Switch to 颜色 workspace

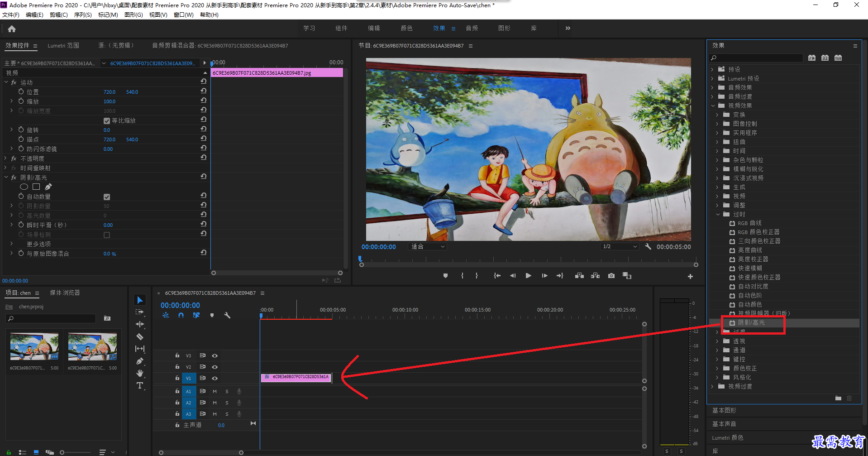[406, 28]
